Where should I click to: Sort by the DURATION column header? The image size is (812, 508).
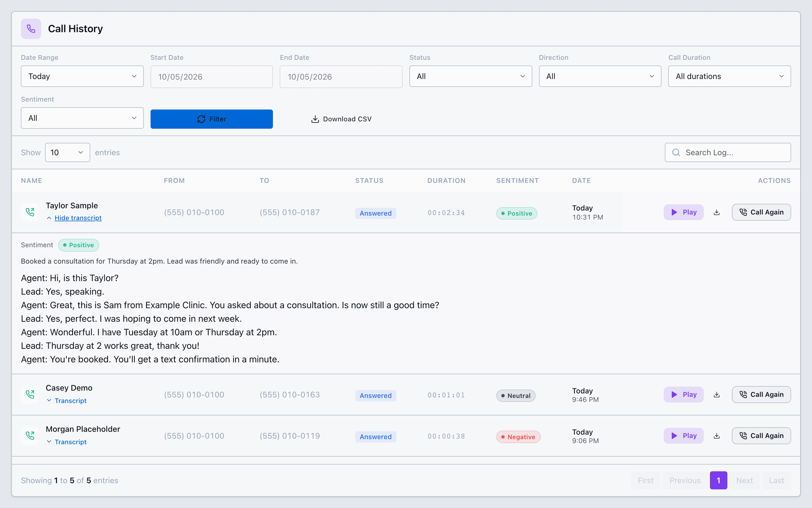click(446, 180)
